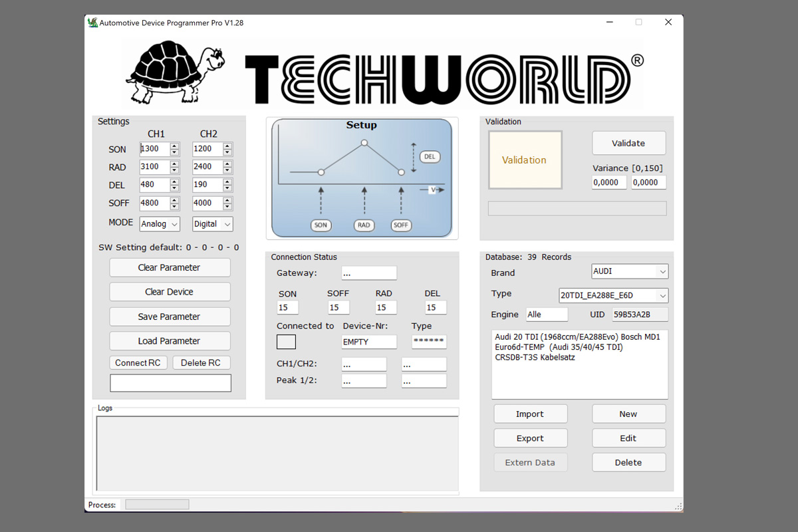Click the Device-Nr field showing EMPTY
The width and height of the screenshot is (798, 532).
[369, 342]
